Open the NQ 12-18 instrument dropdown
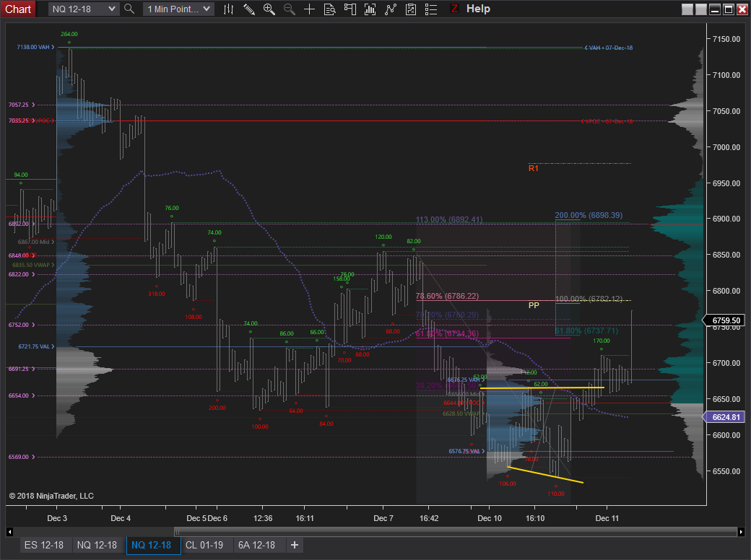The width and height of the screenshot is (751, 560). [x=83, y=9]
